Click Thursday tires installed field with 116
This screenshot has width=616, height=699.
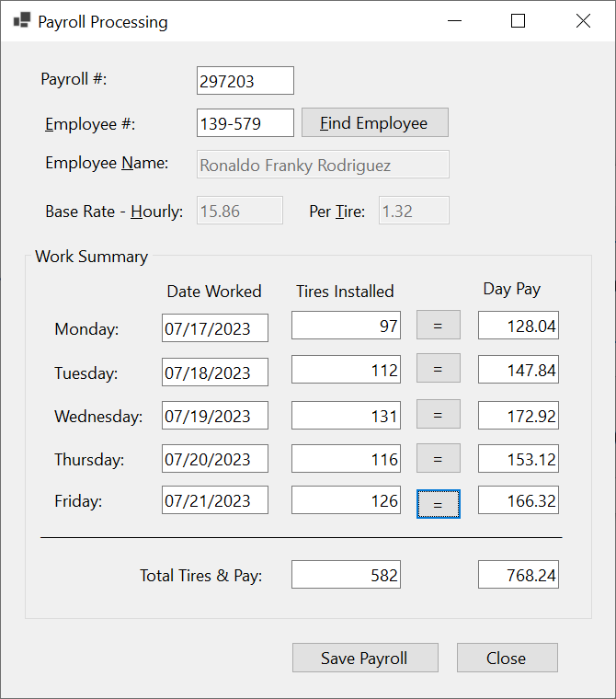tap(346, 458)
